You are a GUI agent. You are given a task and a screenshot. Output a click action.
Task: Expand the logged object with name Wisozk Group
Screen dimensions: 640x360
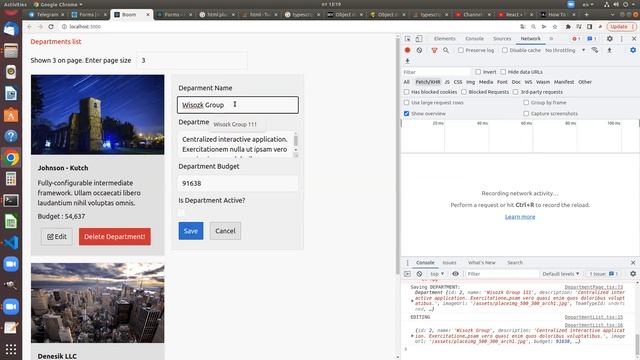412,336
